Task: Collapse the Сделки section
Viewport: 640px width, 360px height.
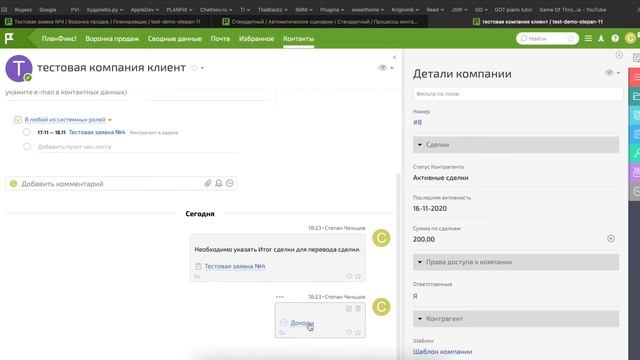Action: (x=516, y=144)
